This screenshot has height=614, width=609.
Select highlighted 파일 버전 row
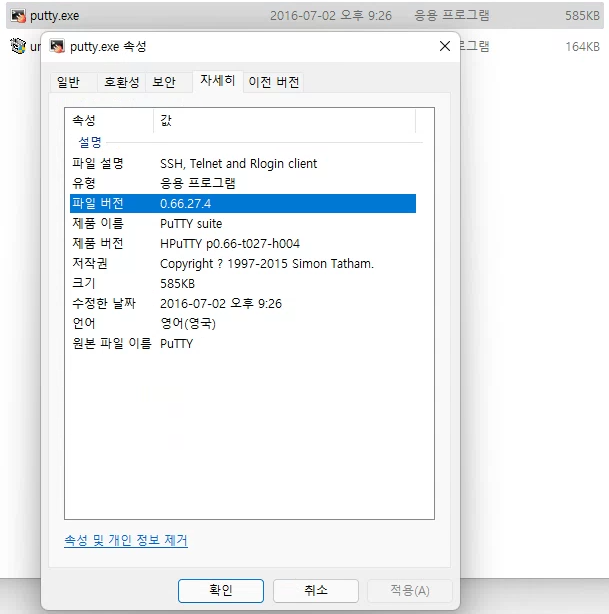(x=243, y=204)
